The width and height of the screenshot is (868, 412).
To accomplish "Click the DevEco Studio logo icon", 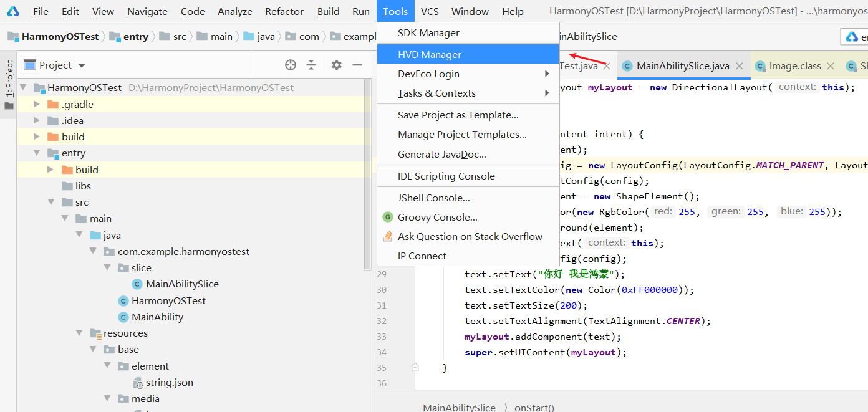I will (12, 11).
